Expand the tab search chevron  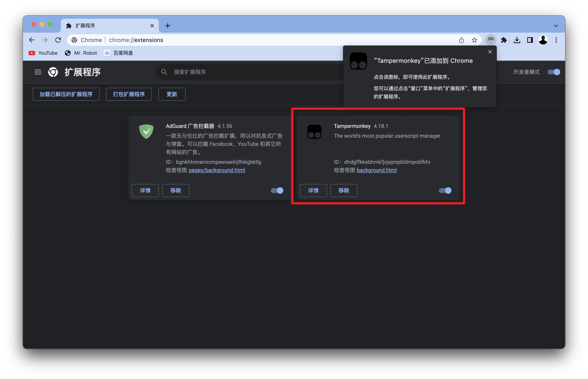point(556,25)
